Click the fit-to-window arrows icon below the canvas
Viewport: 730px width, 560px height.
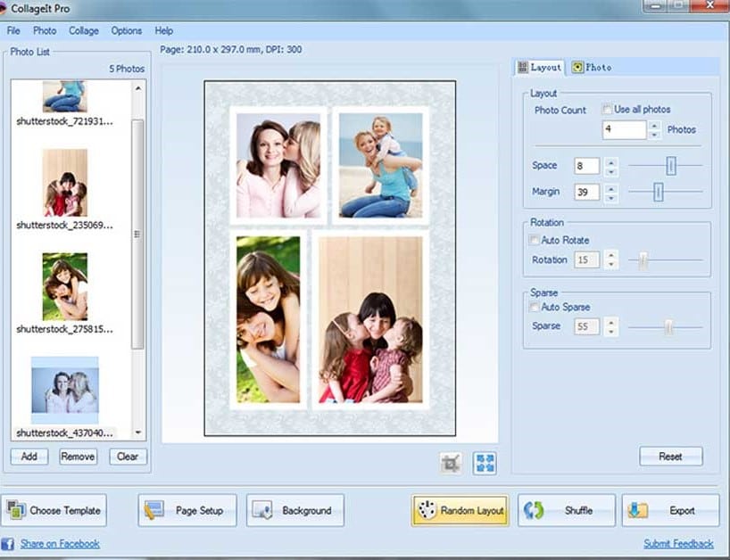point(485,464)
